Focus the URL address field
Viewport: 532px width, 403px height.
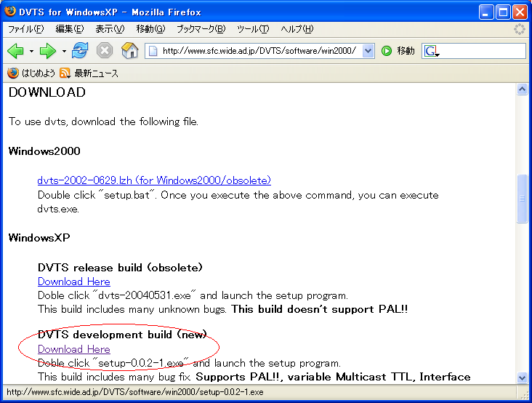[x=259, y=51]
